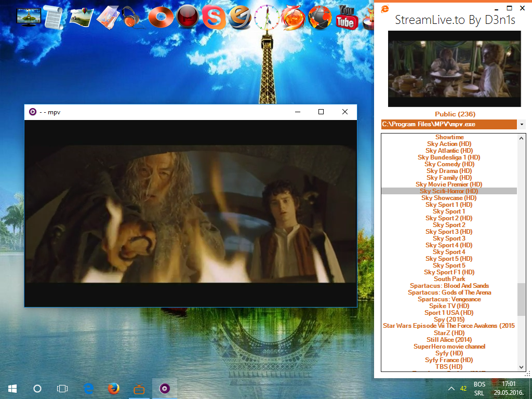
Task: Select Still Alice (2014) entry
Action: click(449, 340)
